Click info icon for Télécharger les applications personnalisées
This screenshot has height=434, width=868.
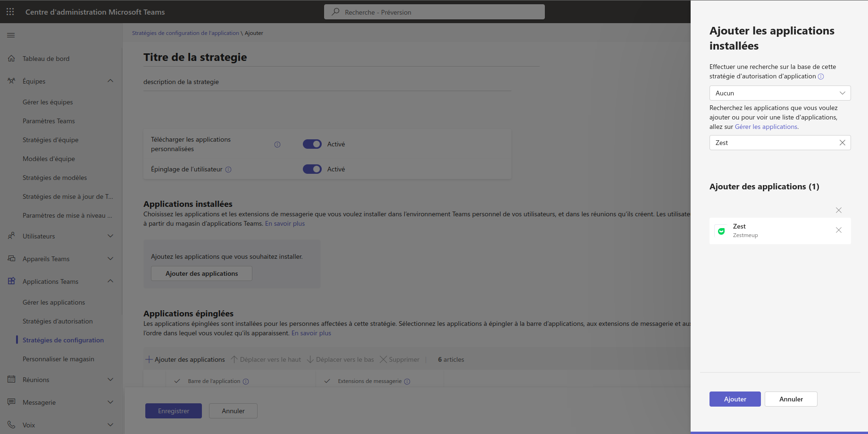tap(277, 145)
